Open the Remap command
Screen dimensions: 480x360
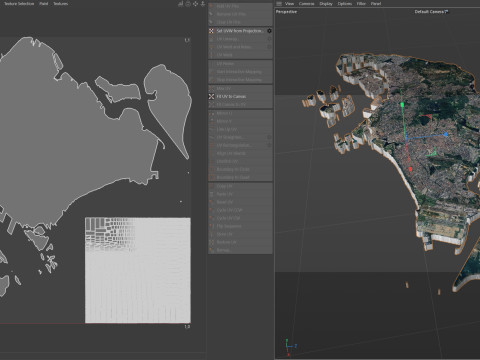(x=240, y=250)
